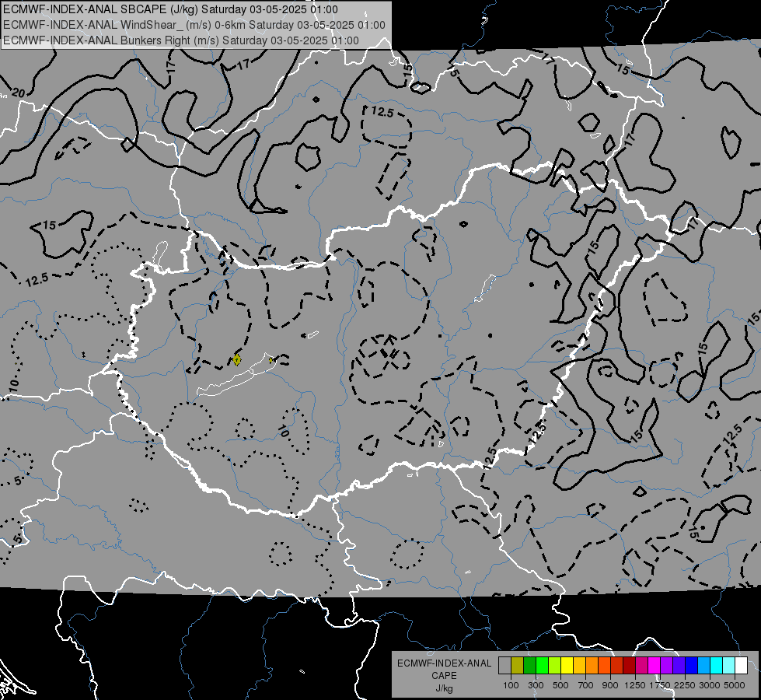Click the CAPE label in the legend
Screen dimensions: 761x700
(x=444, y=676)
